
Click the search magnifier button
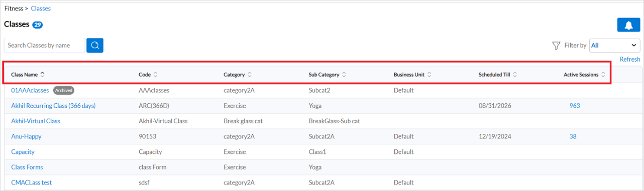point(94,45)
